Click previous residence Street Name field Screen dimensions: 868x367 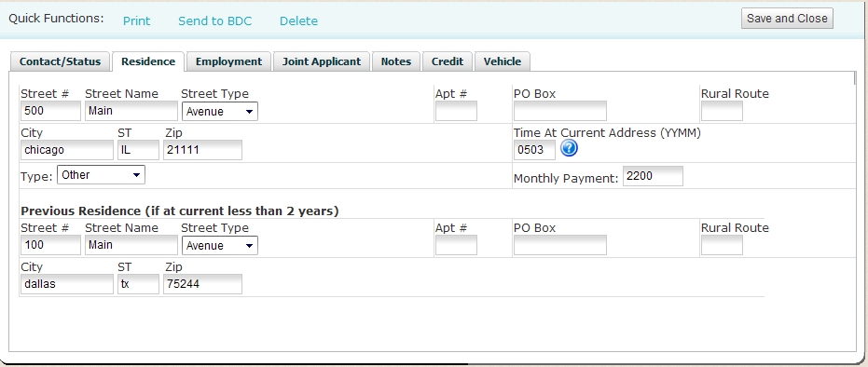point(131,245)
